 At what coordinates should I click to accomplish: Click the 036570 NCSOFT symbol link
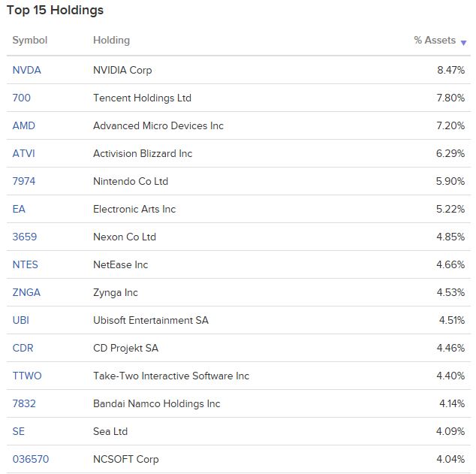[31, 459]
